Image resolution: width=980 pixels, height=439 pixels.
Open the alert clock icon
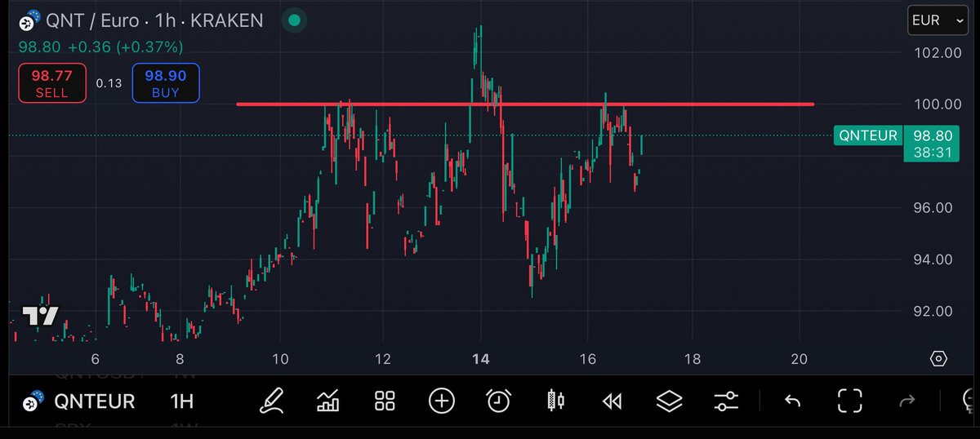click(x=498, y=401)
